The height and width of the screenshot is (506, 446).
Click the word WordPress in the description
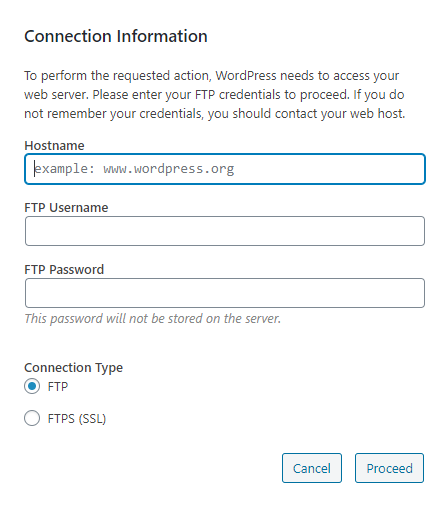pyautogui.click(x=246, y=76)
